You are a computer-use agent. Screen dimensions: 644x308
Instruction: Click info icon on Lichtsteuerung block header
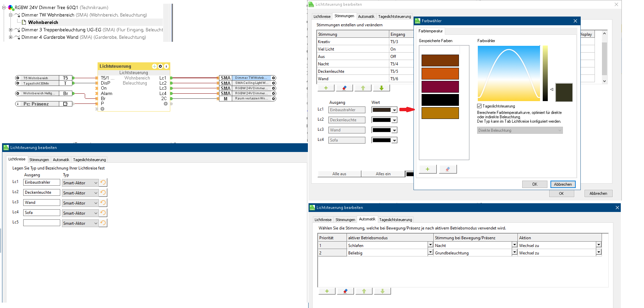coord(166,66)
